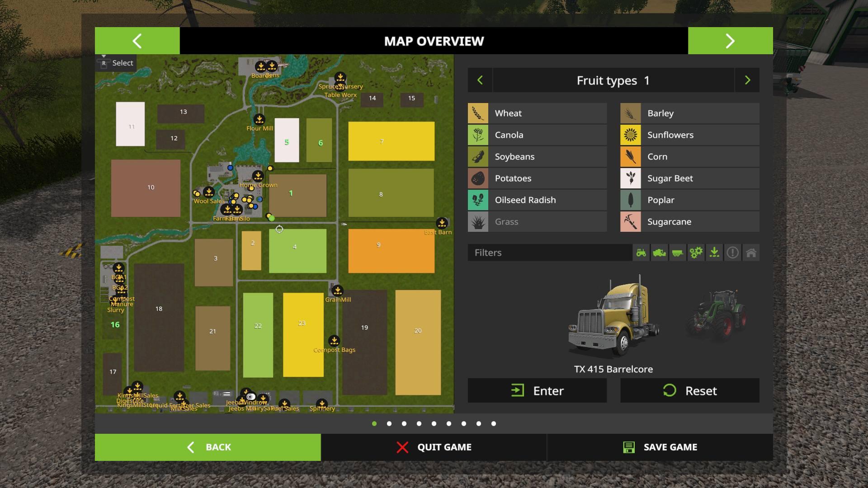Viewport: 868px width, 488px height.
Task: Toggle the combine harvester filter icon
Action: coord(659,253)
